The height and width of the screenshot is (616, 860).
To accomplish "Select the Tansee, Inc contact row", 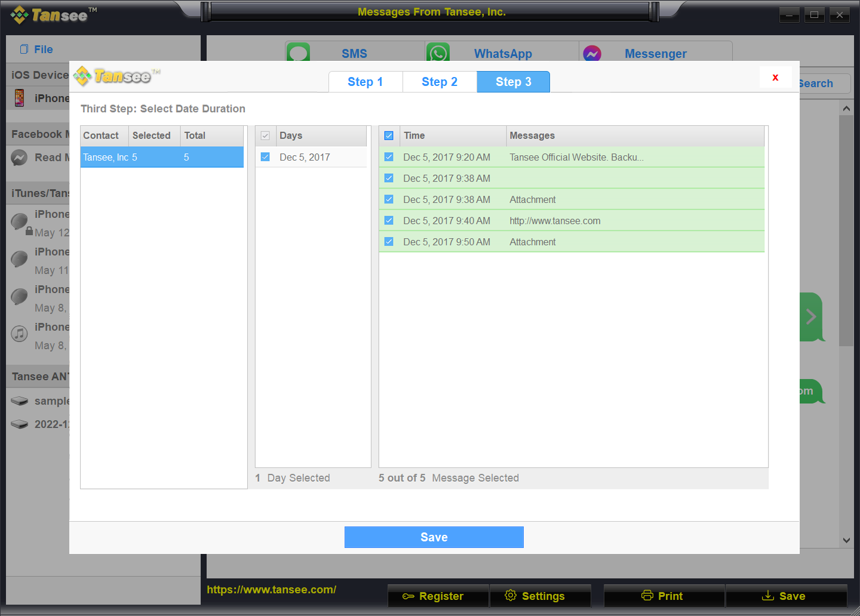I will tap(162, 157).
